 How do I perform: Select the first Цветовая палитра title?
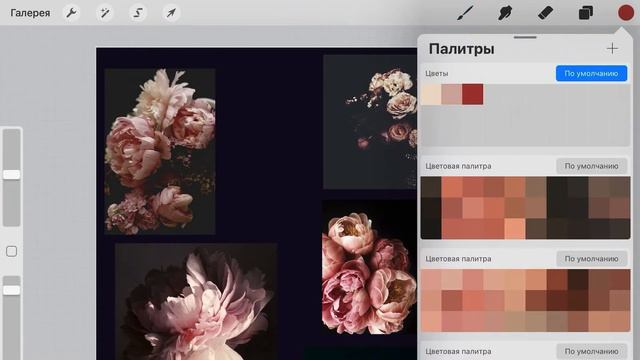(x=458, y=166)
